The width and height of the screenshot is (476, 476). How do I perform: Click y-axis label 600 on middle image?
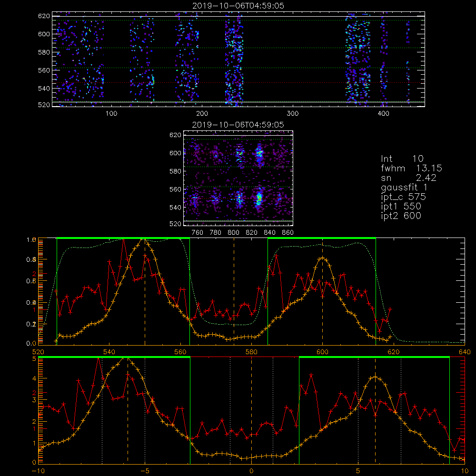coord(176,153)
